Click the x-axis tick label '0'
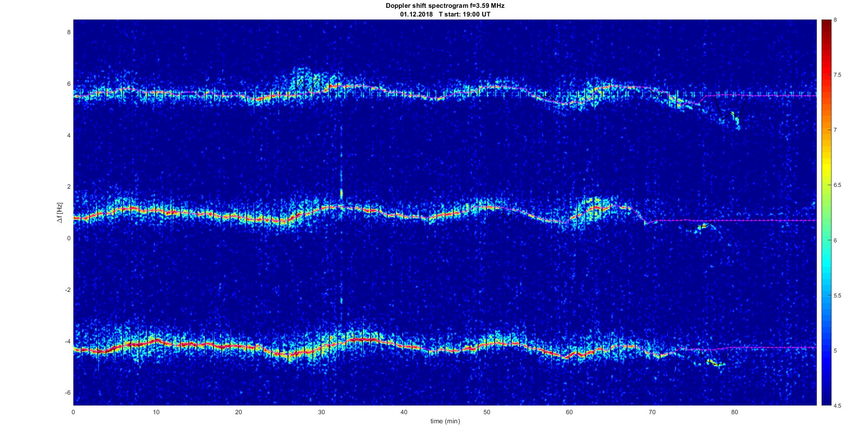Screen dimensions: 868x435 (73, 412)
